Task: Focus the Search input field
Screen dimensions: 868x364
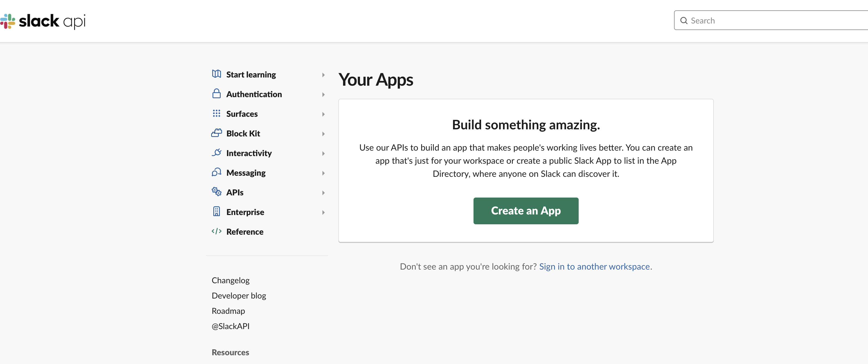Action: coord(775,20)
